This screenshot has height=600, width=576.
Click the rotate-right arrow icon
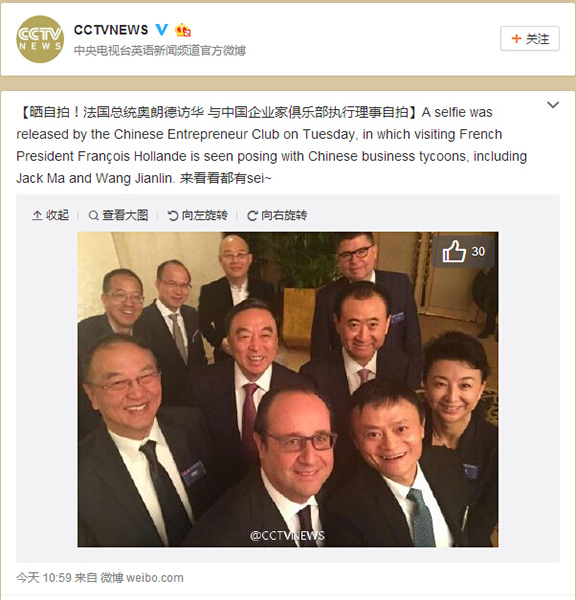pos(252,216)
